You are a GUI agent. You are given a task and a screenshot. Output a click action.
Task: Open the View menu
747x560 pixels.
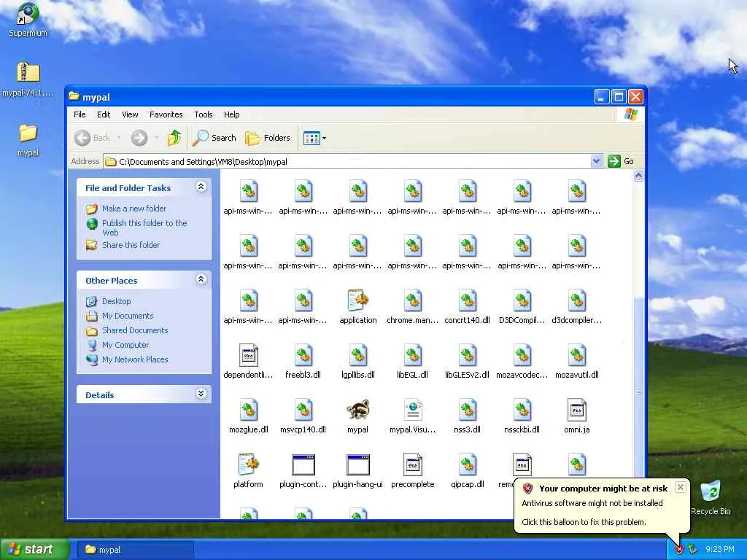coord(130,114)
